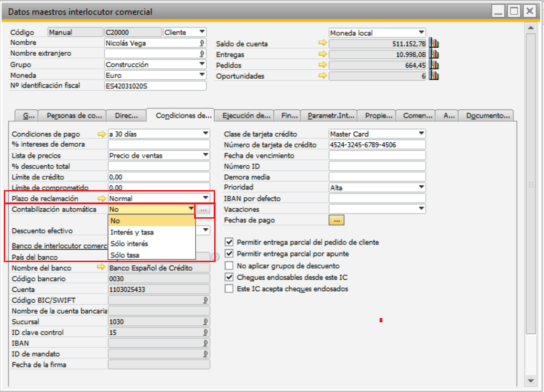Click the vertical scrollbar down arrow

click(x=530, y=380)
